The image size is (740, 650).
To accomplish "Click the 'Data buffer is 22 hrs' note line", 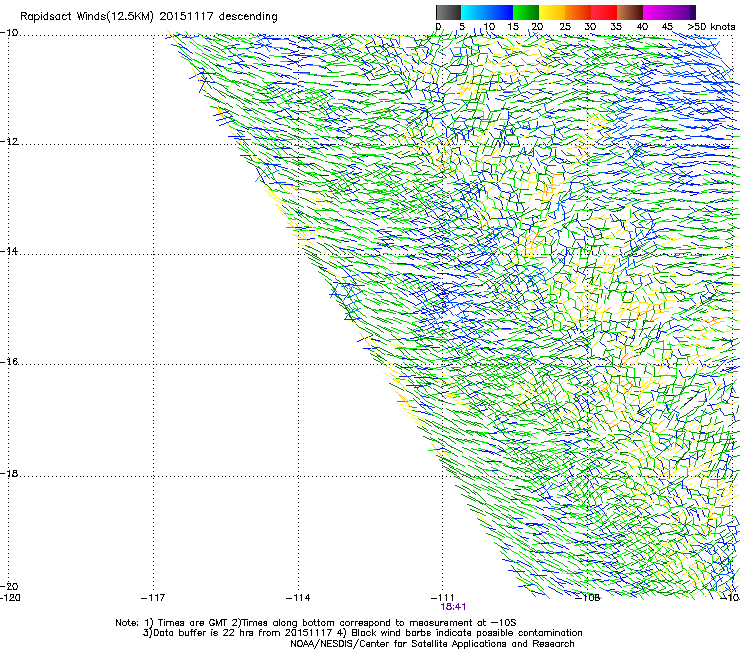I will point(362,633).
